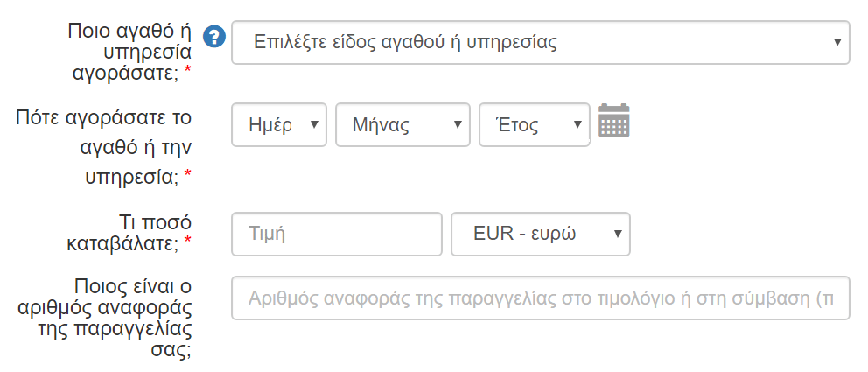
Task: Expand the 'Έτος' year dropdown
Action: (535, 124)
